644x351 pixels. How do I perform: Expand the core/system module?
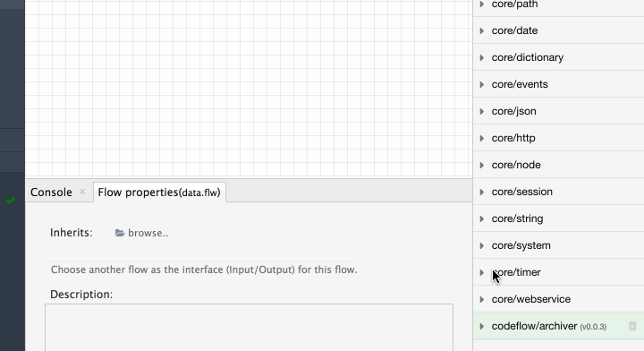pyautogui.click(x=482, y=245)
